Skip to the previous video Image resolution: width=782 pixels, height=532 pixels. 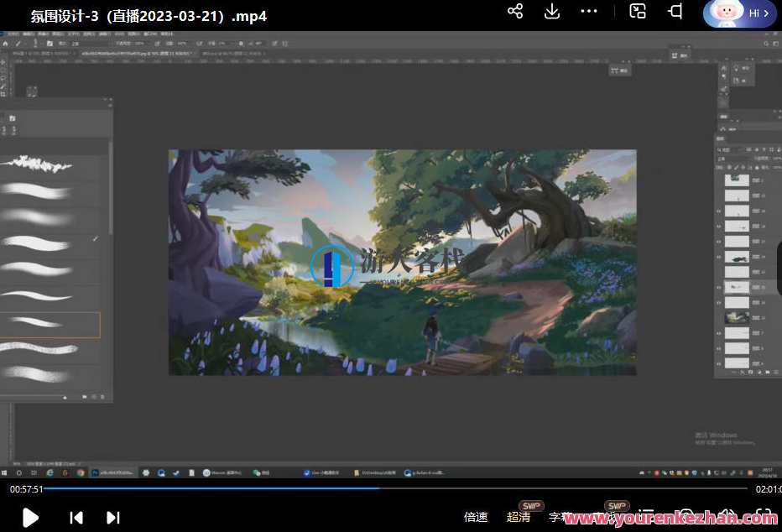tap(76, 518)
